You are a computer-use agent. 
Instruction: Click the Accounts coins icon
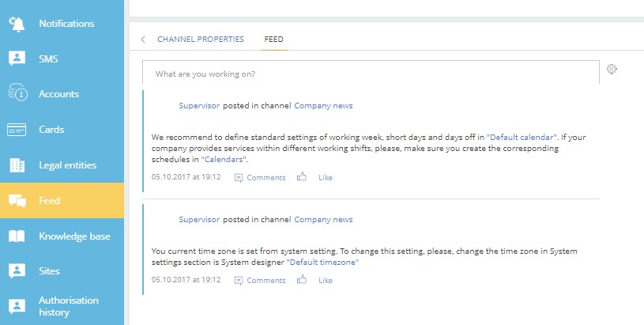coord(17,94)
